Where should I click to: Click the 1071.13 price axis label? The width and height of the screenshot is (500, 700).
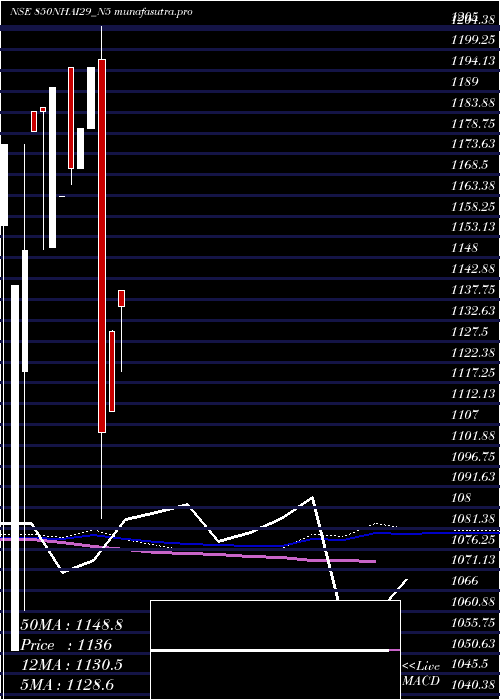pyautogui.click(x=473, y=560)
